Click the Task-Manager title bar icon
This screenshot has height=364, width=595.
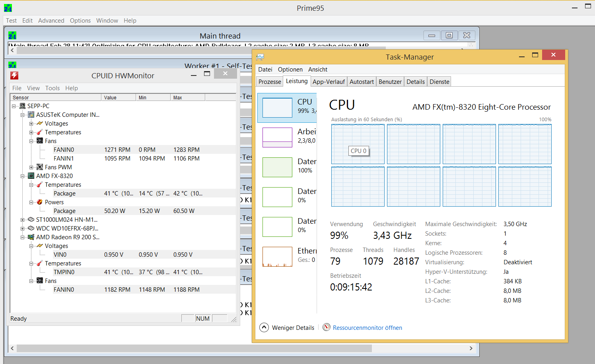tap(260, 57)
